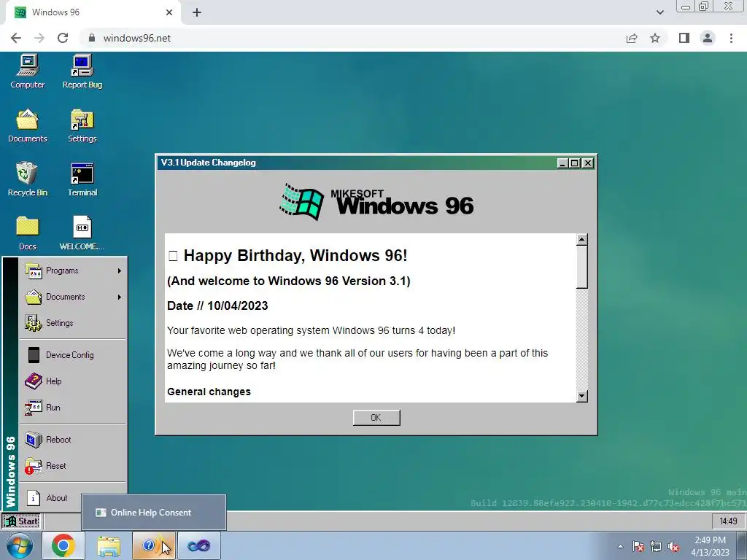This screenshot has height=560, width=747.
Task: Close the Windows 96 browser tab
Action: [x=169, y=12]
